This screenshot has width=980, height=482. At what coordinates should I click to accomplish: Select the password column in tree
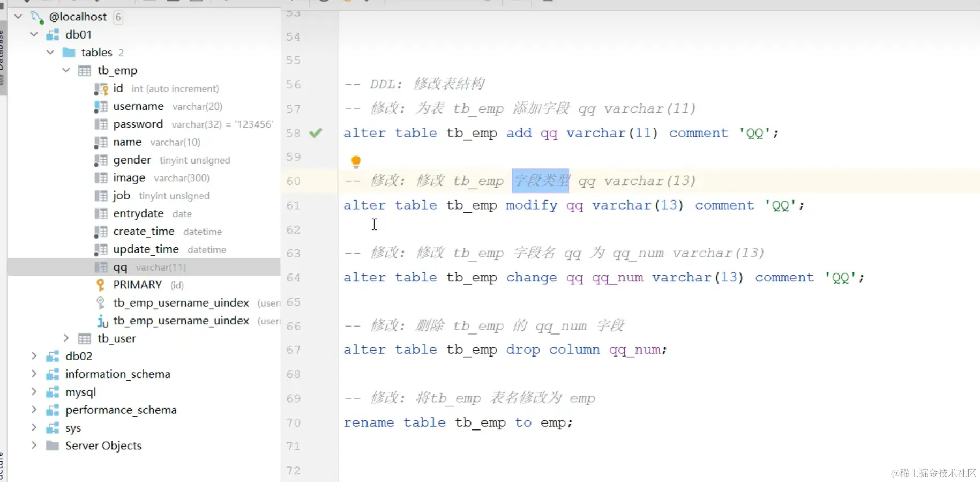pyautogui.click(x=138, y=124)
